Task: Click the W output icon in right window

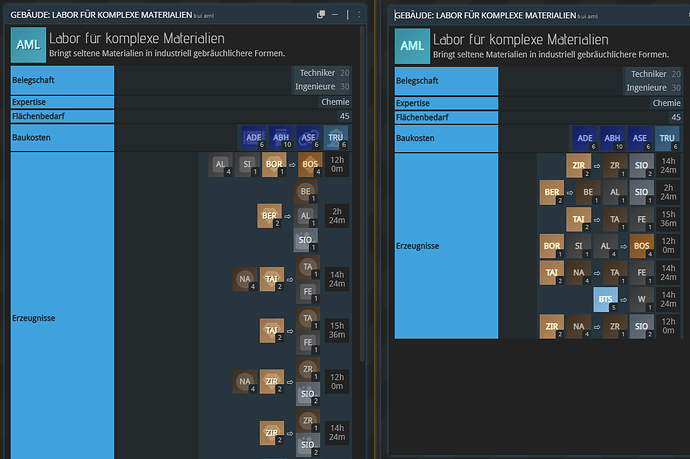Action: click(642, 299)
